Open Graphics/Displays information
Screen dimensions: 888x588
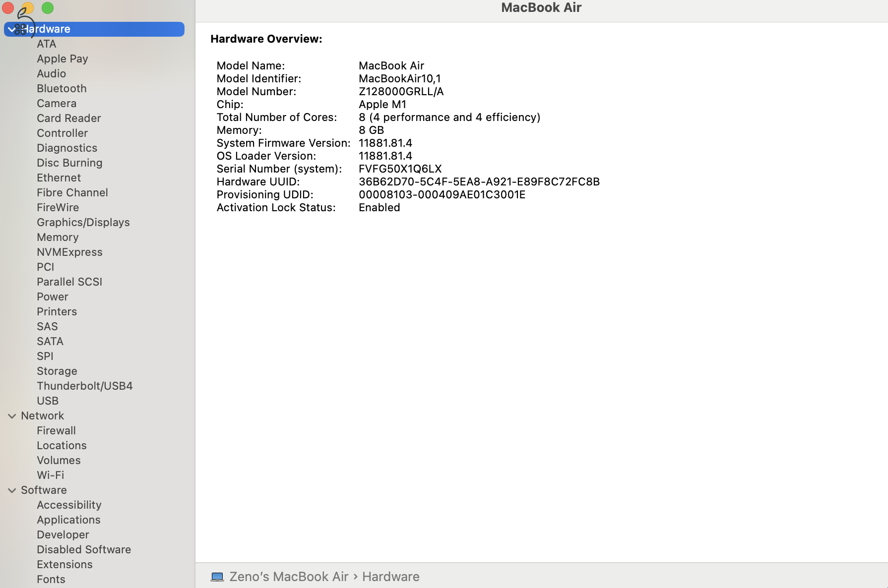83,223
